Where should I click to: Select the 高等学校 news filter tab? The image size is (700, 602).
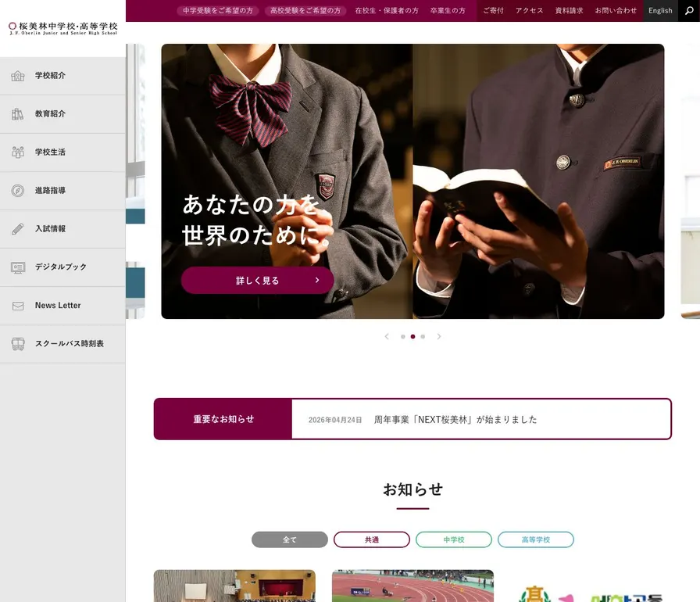pos(536,539)
